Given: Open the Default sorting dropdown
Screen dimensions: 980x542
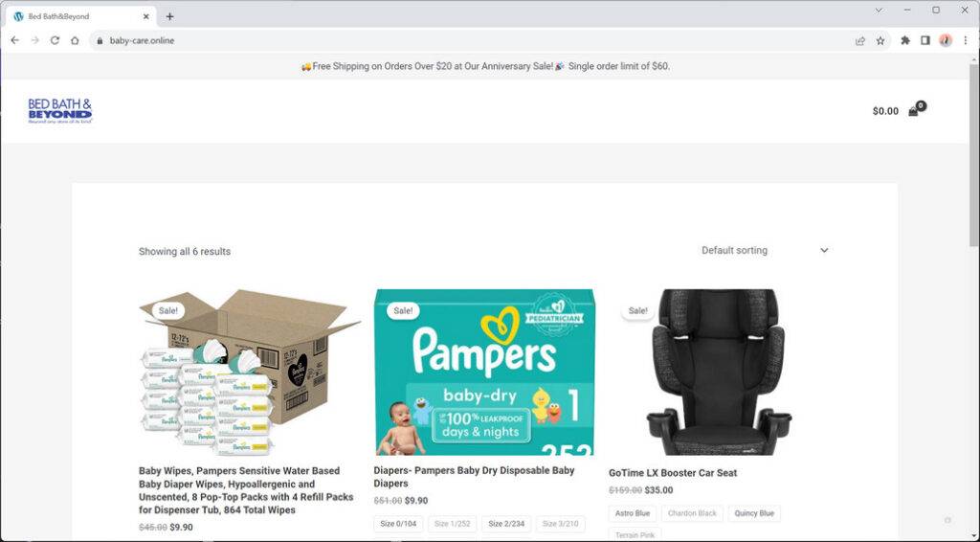Looking at the screenshot, I should [x=765, y=250].
